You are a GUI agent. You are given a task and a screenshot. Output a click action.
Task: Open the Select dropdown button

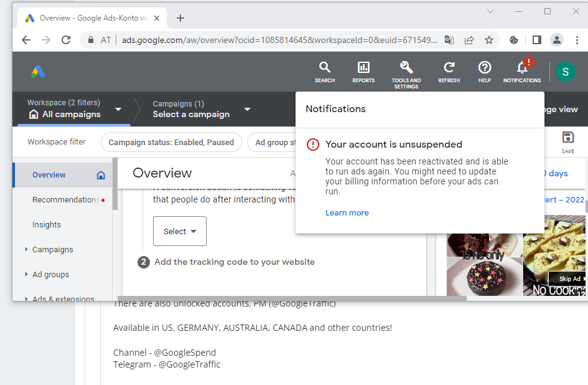[180, 231]
